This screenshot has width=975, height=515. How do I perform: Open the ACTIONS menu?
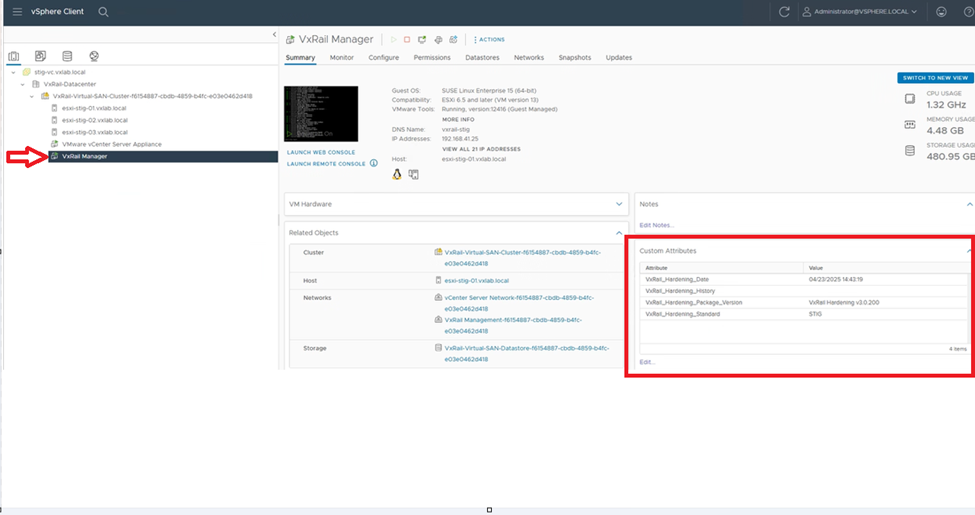point(489,40)
